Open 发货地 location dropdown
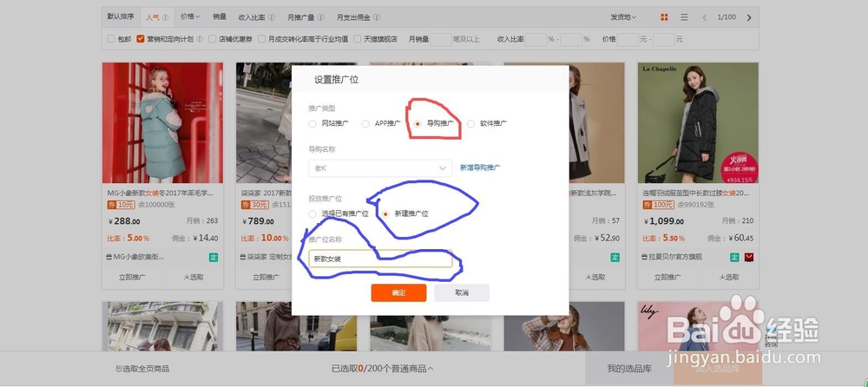Image resolution: width=868 pixels, height=387 pixels. 623,17
